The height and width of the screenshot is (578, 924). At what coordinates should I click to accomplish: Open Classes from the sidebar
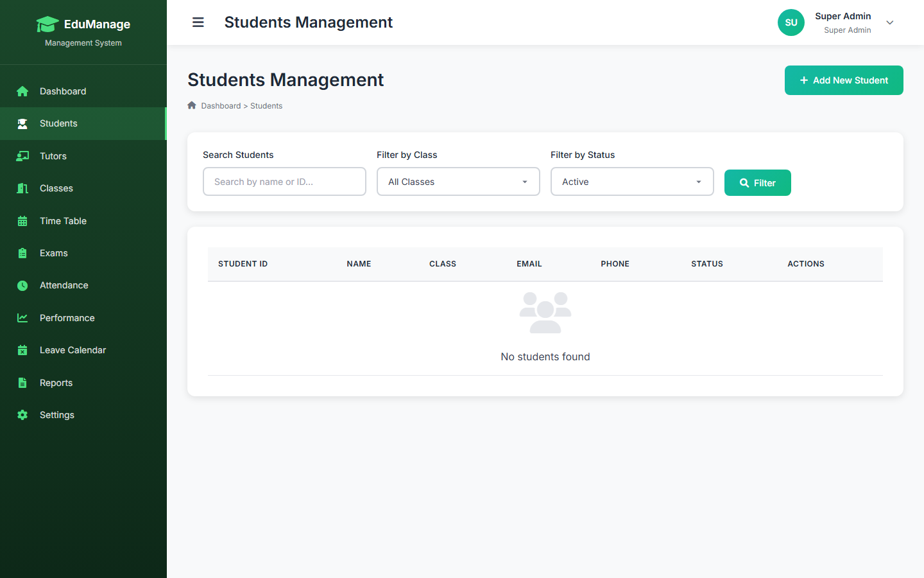pyautogui.click(x=83, y=188)
